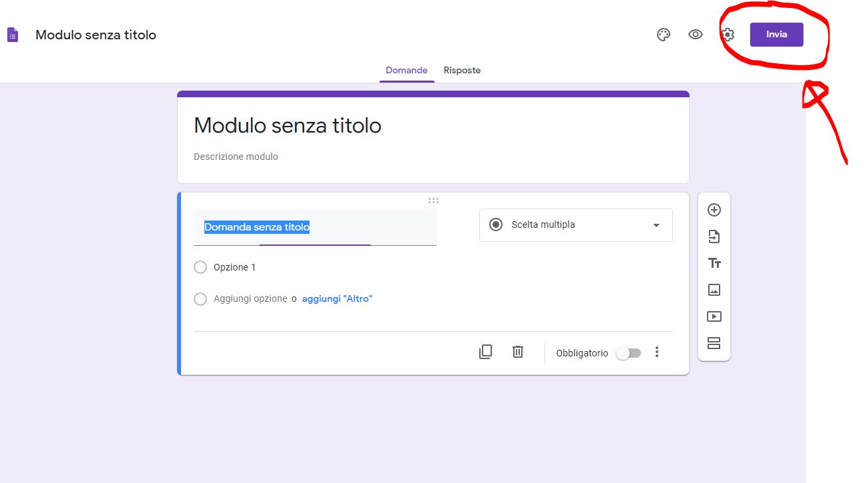Click the add question plus icon

click(714, 210)
